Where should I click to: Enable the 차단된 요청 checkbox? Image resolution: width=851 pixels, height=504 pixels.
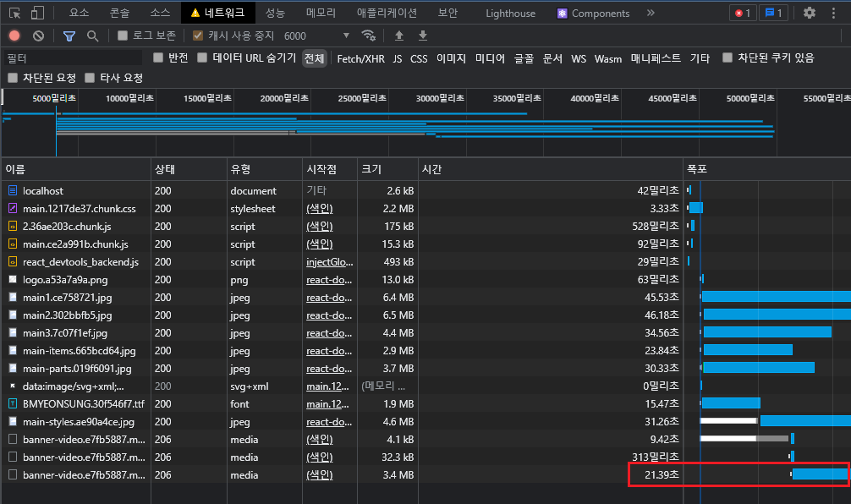tap(13, 78)
